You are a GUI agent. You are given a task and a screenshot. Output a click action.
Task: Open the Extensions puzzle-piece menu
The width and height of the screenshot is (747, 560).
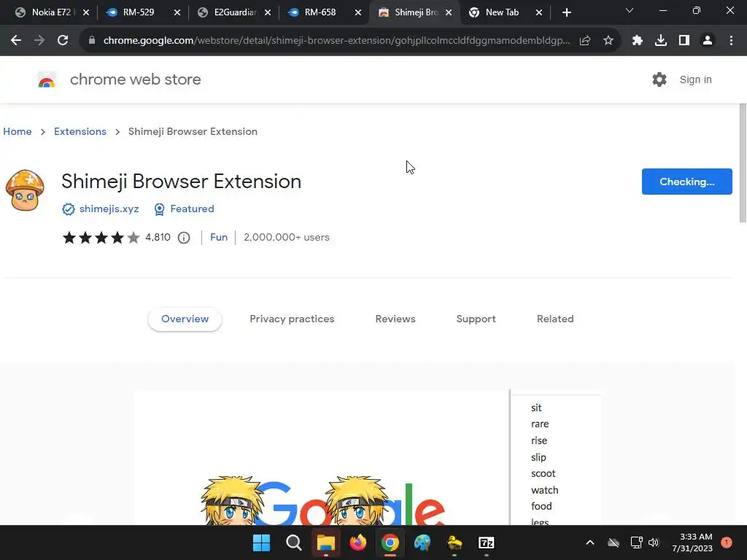638,41
